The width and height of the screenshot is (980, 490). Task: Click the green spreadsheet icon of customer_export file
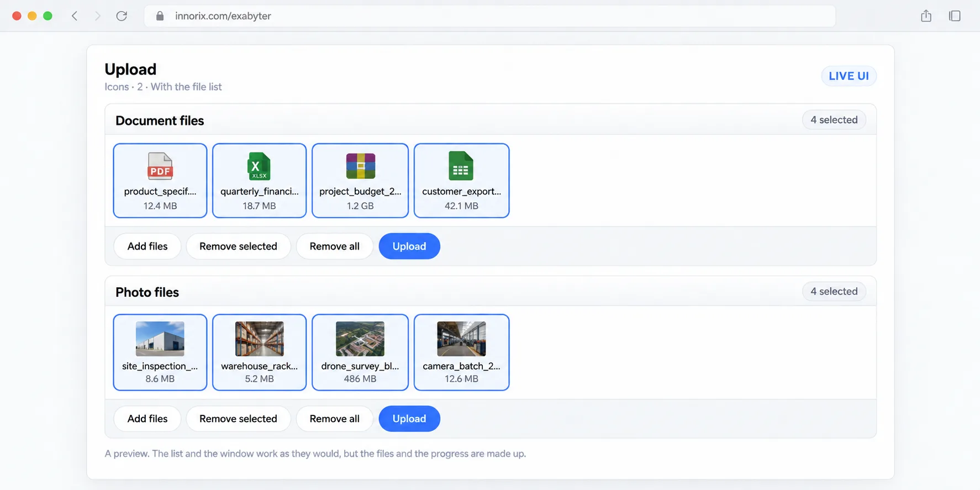coord(461,166)
